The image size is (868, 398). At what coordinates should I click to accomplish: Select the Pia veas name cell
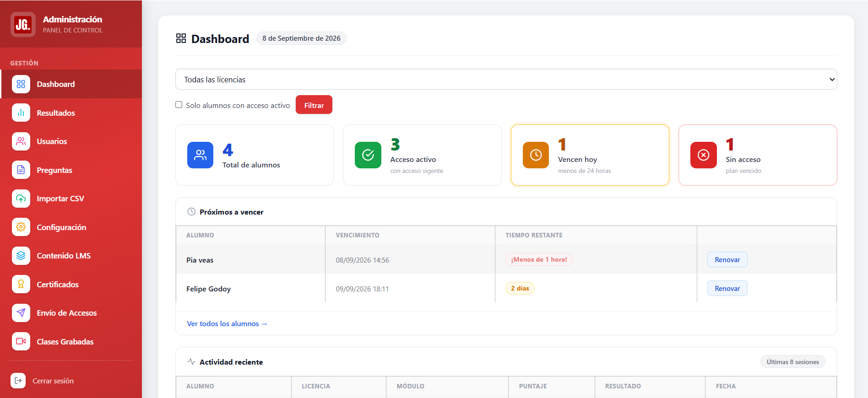tap(250, 260)
